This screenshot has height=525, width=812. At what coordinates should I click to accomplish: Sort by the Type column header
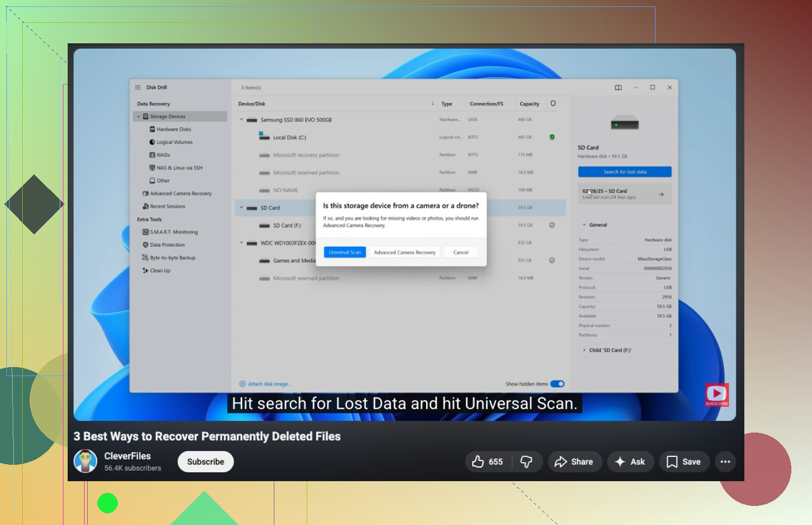(x=447, y=104)
